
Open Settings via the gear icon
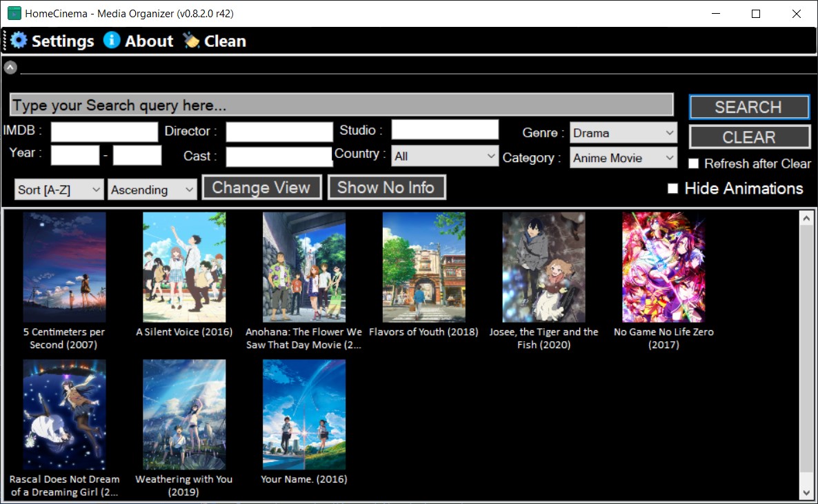coord(19,41)
